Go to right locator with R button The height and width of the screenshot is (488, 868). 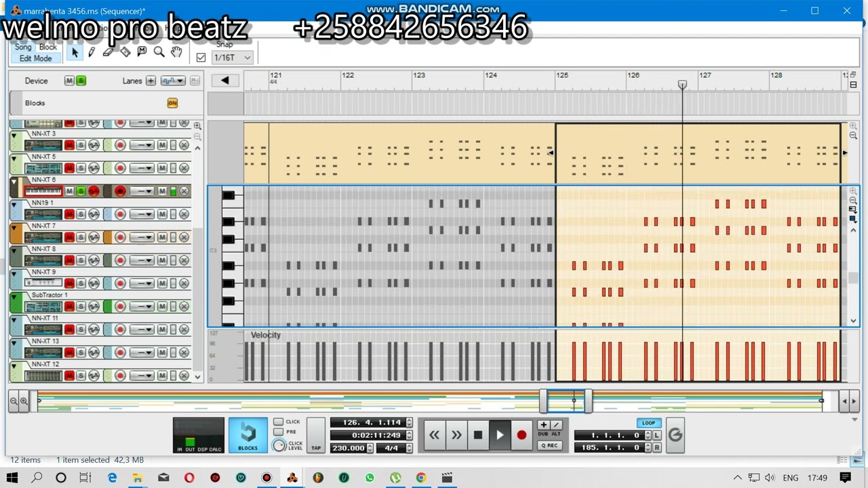coord(657,448)
